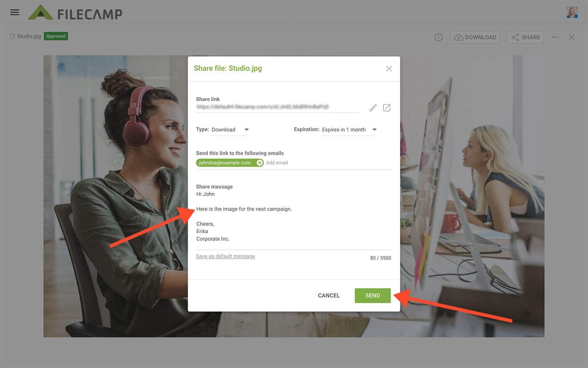588x368 pixels.
Task: Open the hamburger navigation menu
Action: click(15, 12)
